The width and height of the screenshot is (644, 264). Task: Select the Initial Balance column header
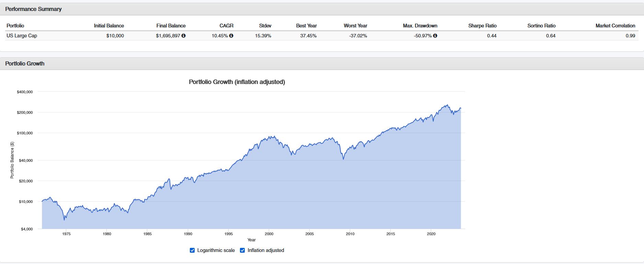[x=109, y=26]
